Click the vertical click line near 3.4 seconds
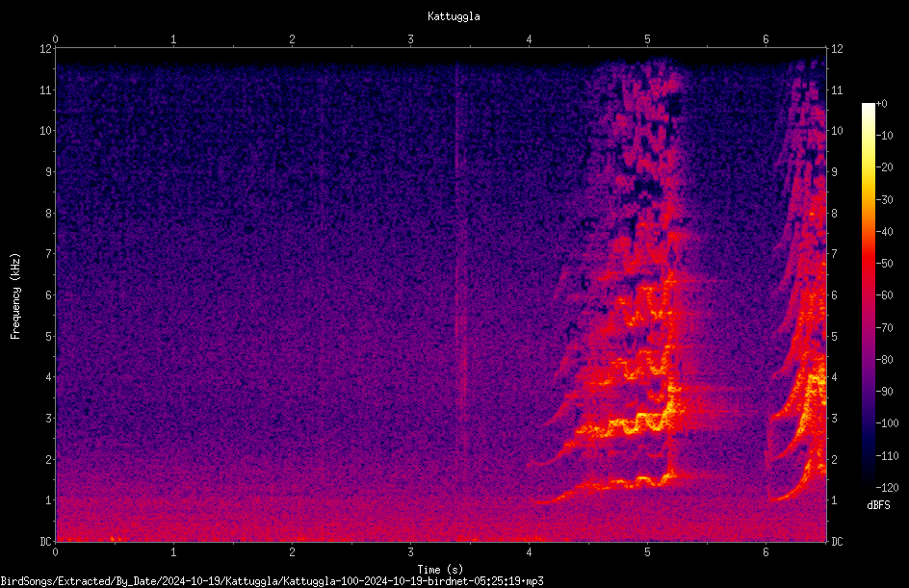The image size is (909, 588). click(458, 272)
